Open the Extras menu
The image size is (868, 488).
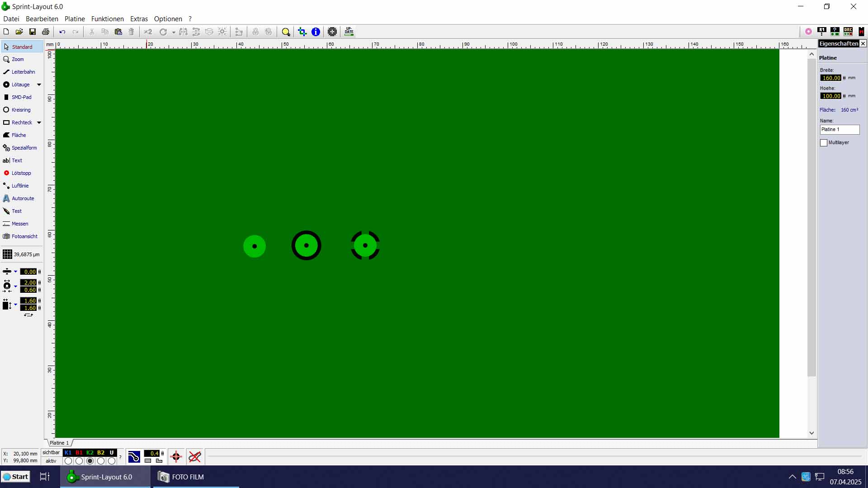coord(139,19)
